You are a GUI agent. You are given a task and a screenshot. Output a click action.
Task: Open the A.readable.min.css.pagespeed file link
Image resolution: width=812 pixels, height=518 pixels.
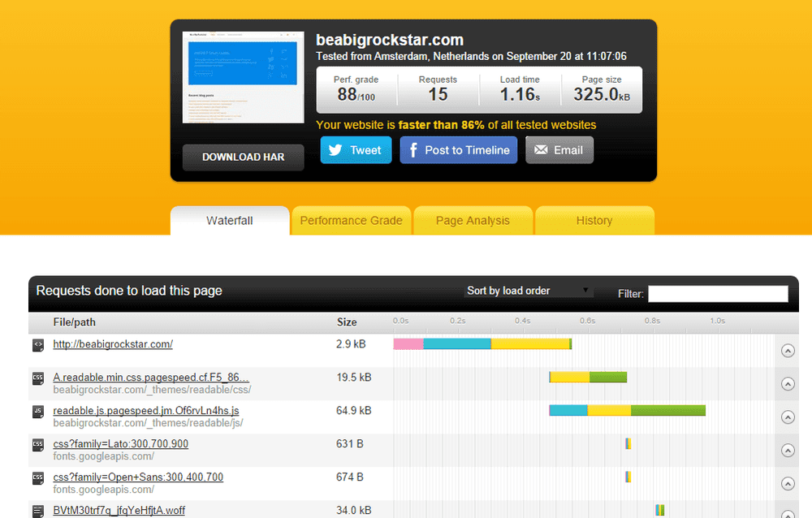tap(151, 377)
